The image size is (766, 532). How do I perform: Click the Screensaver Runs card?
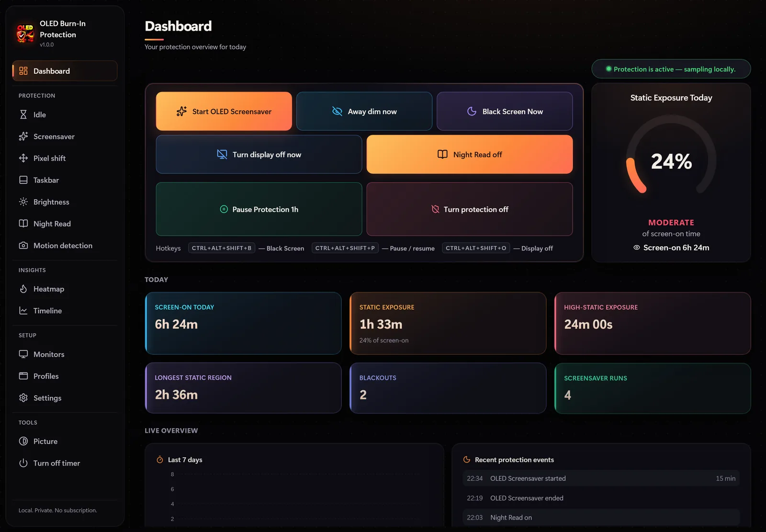click(x=653, y=388)
